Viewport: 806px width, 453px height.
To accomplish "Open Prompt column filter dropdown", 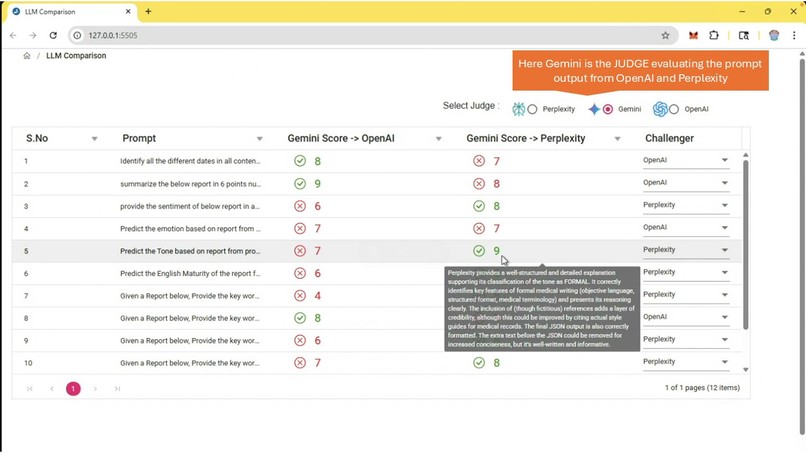I will pyautogui.click(x=260, y=139).
